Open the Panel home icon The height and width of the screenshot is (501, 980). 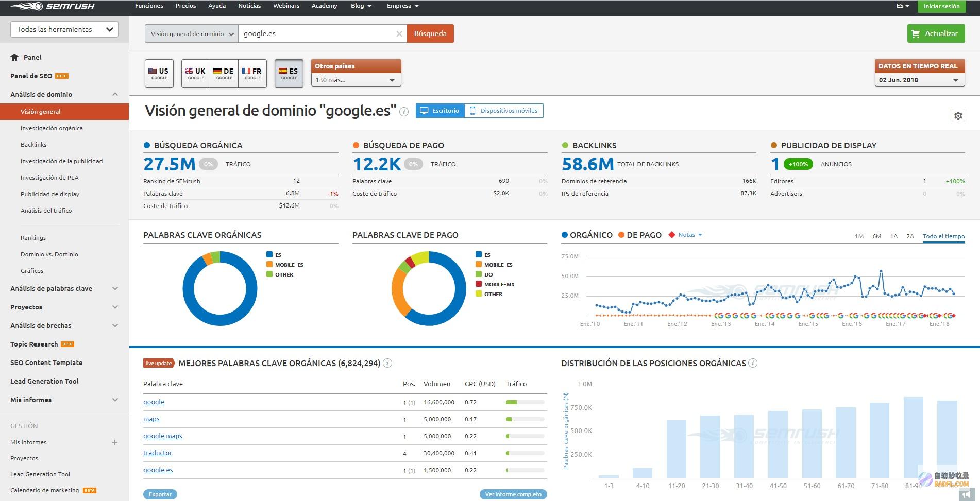tap(14, 57)
